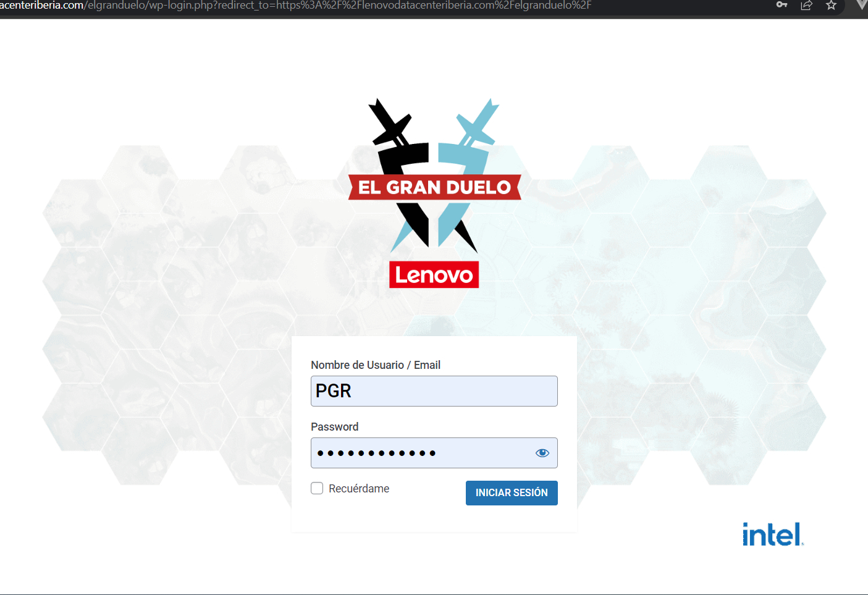Click the masked password dots
This screenshot has height=595, width=868.
[x=377, y=454]
